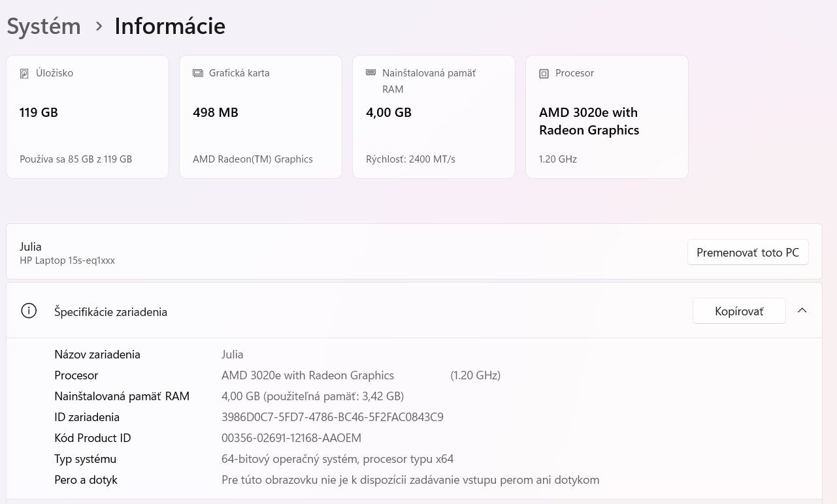837x504 pixels.
Task: Click the Pero a dotyk description text
Action: [410, 480]
